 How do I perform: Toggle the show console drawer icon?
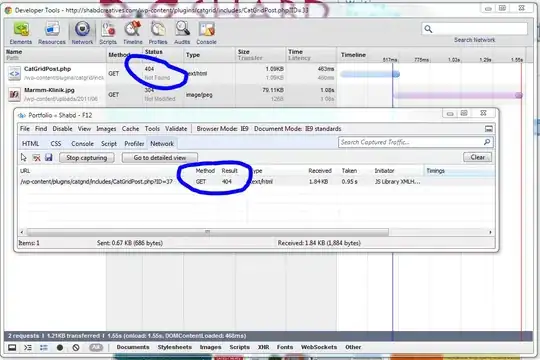tap(28, 348)
